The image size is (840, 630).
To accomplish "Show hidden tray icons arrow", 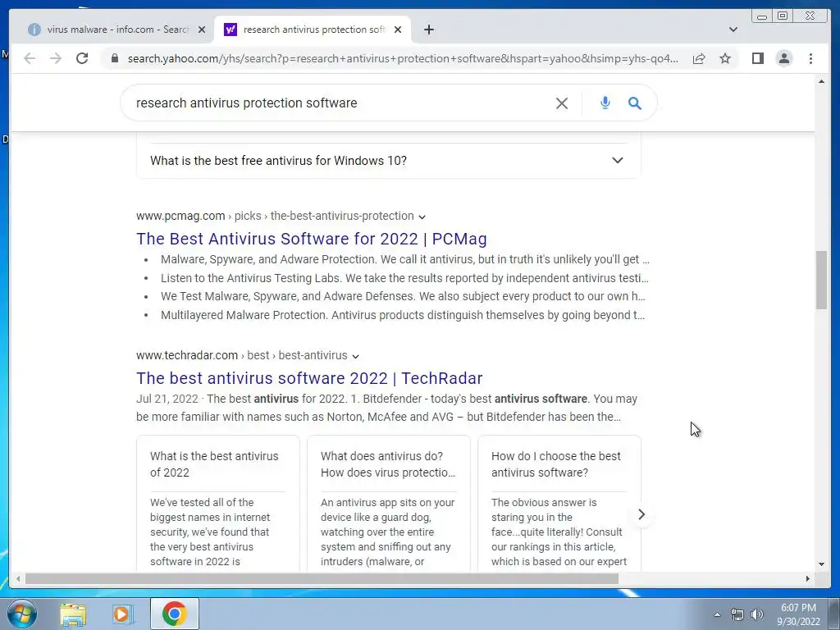I will pos(717,614).
